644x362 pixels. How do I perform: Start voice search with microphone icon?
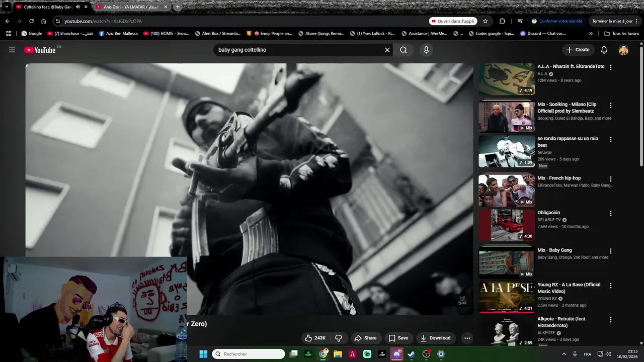point(426,50)
